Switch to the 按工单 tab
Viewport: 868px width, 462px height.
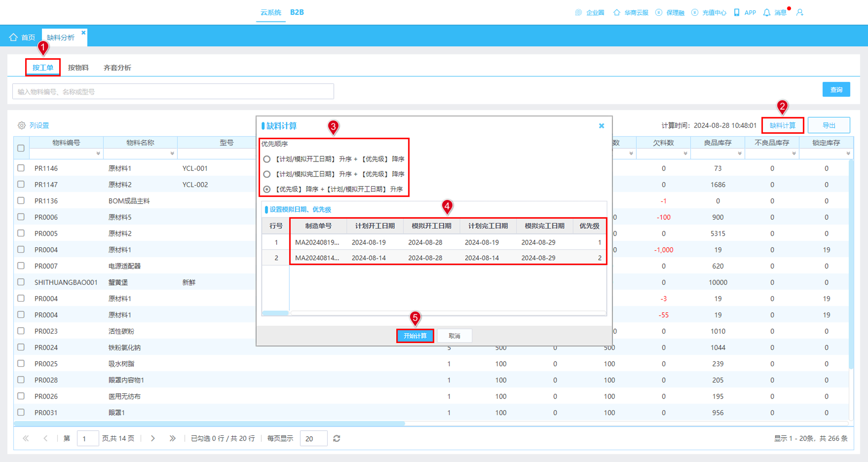tap(43, 68)
